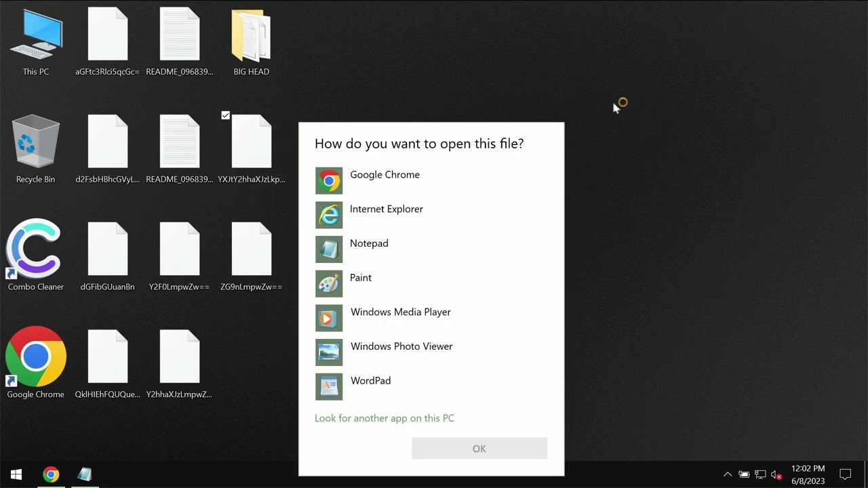Open the network status tray icon
The width and height of the screenshot is (868, 488).
click(760, 474)
